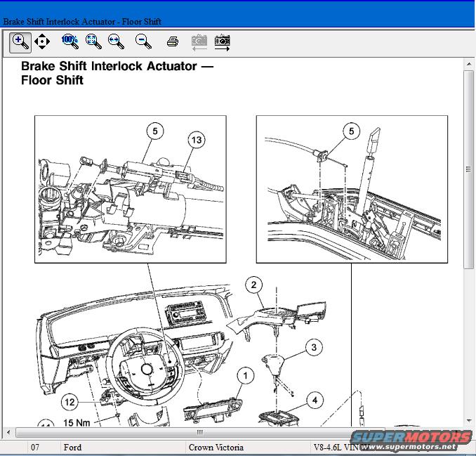Go to next image with camera arrow icon
This screenshot has height=456, width=476.
tap(223, 42)
